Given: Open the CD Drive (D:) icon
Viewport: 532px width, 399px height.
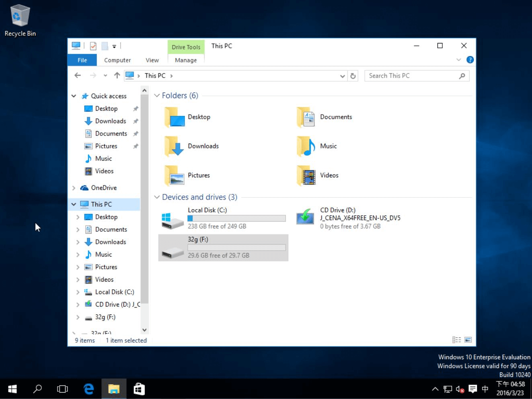Looking at the screenshot, I should click(305, 217).
